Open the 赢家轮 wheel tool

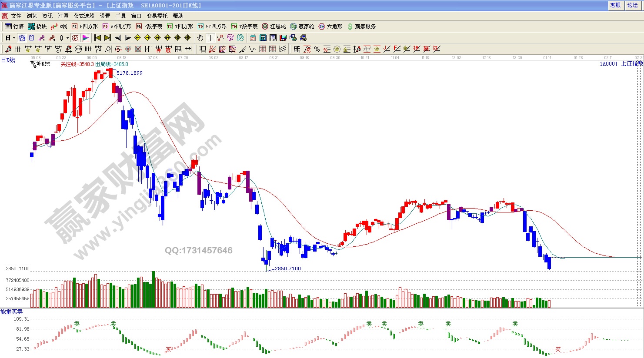pos(302,27)
